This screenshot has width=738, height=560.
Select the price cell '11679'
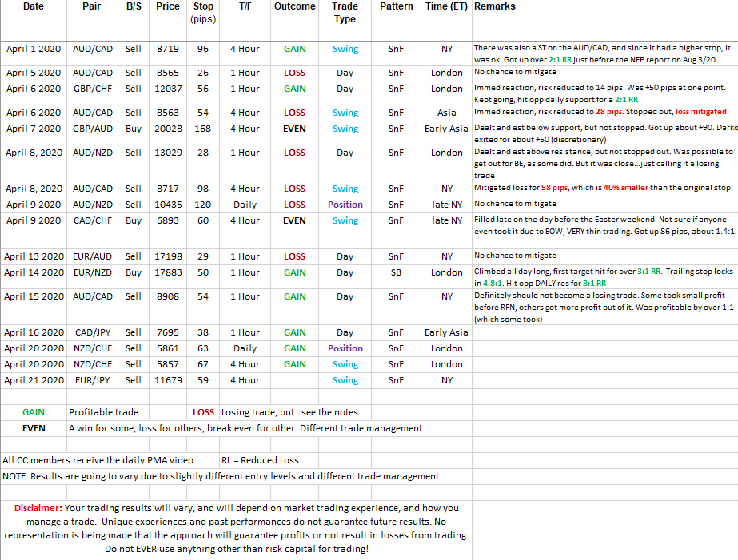[168, 380]
